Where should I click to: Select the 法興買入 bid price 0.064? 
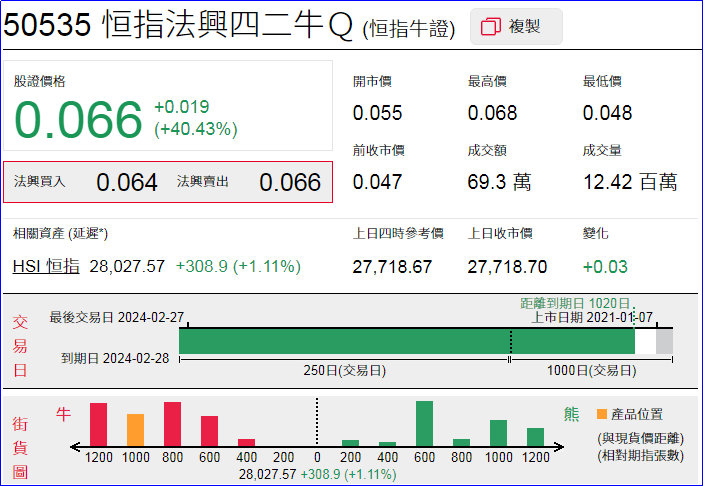[x=127, y=182]
